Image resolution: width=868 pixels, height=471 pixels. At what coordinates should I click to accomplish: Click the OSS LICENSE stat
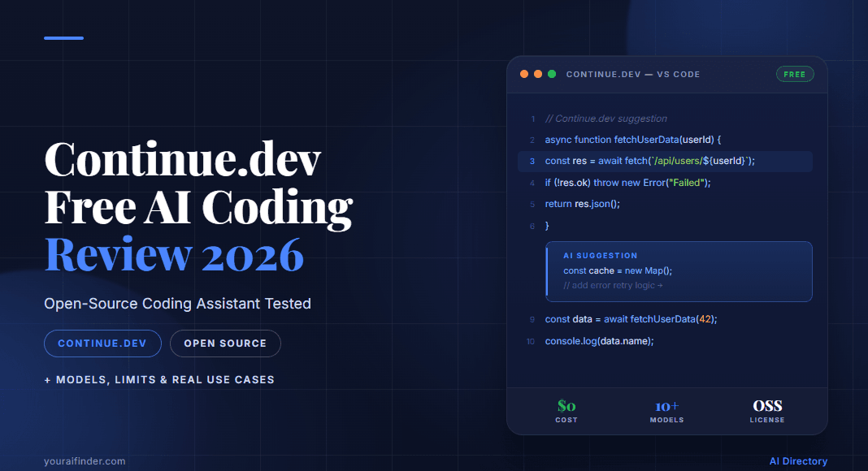[x=767, y=411]
